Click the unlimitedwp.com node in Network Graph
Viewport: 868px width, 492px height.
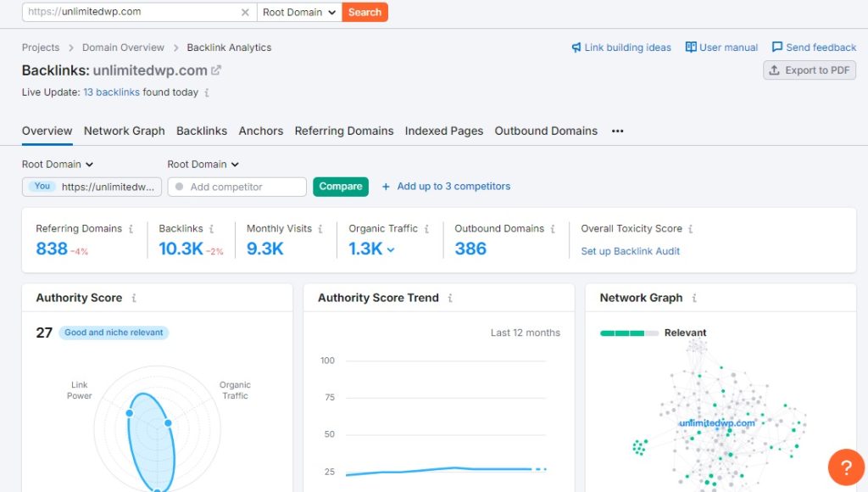tap(717, 423)
